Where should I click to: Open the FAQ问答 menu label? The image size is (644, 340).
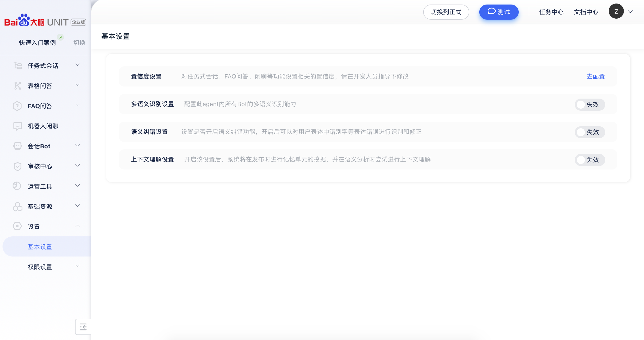pyautogui.click(x=40, y=106)
